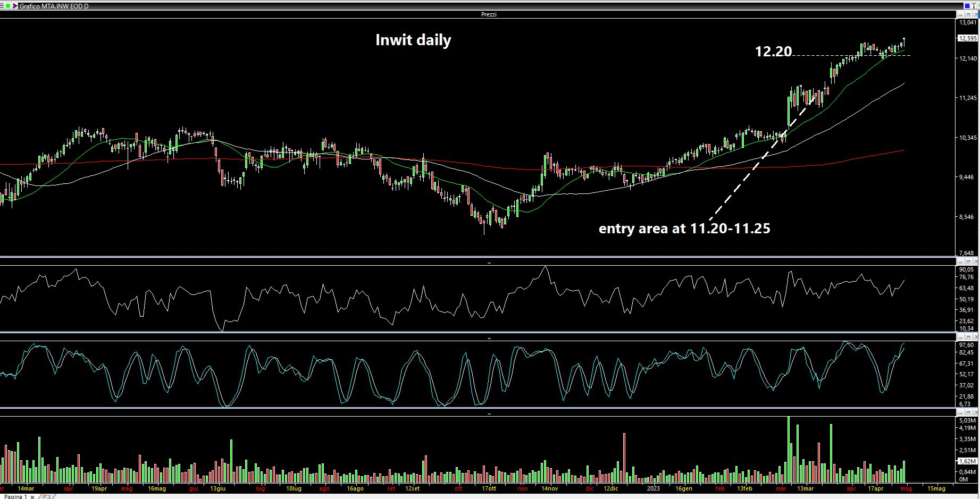Click the 16ago date on time axis
The height and width of the screenshot is (499, 980).
[355, 488]
